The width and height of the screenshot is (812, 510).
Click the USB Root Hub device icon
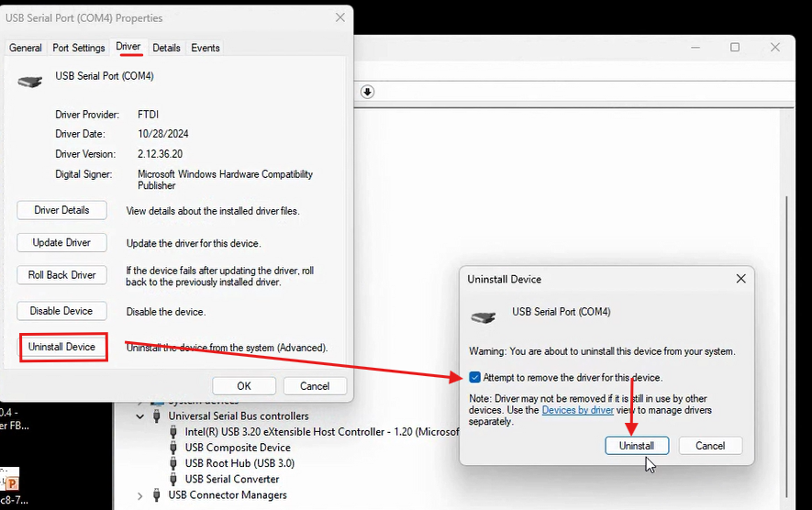[x=174, y=463]
